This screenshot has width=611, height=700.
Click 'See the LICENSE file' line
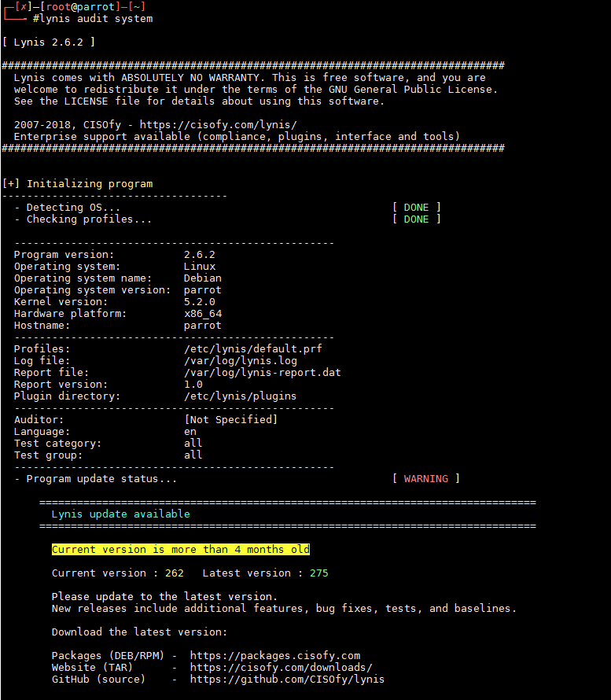click(199, 101)
